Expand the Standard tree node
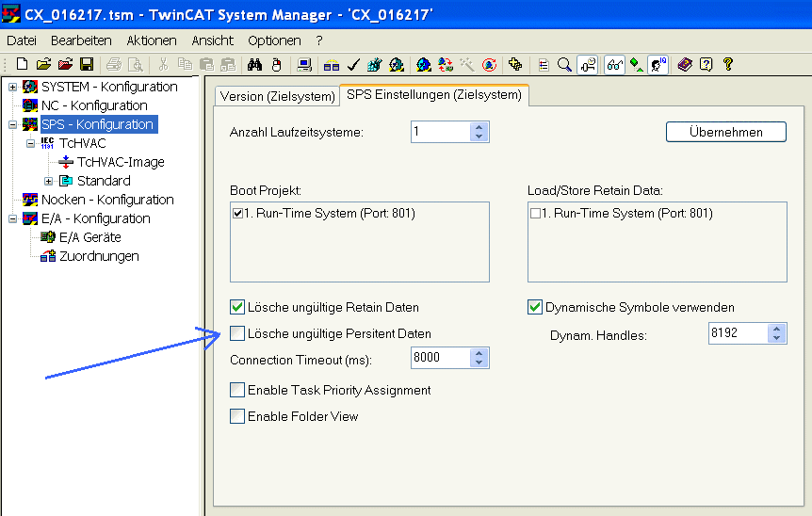812x516 pixels. pos(48,181)
